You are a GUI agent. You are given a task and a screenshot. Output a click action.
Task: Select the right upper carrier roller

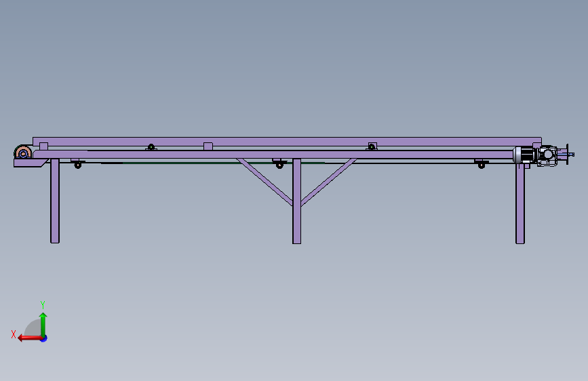point(372,146)
